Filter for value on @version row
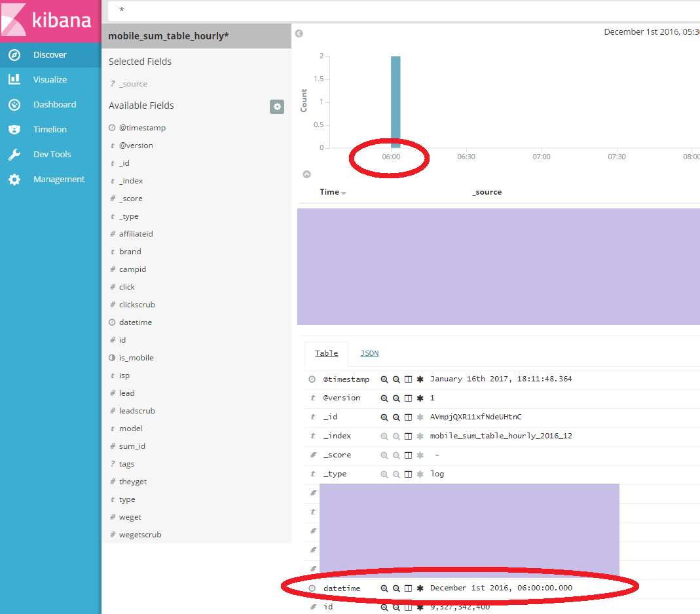Screen dimensions: 700x614 pos(384,398)
